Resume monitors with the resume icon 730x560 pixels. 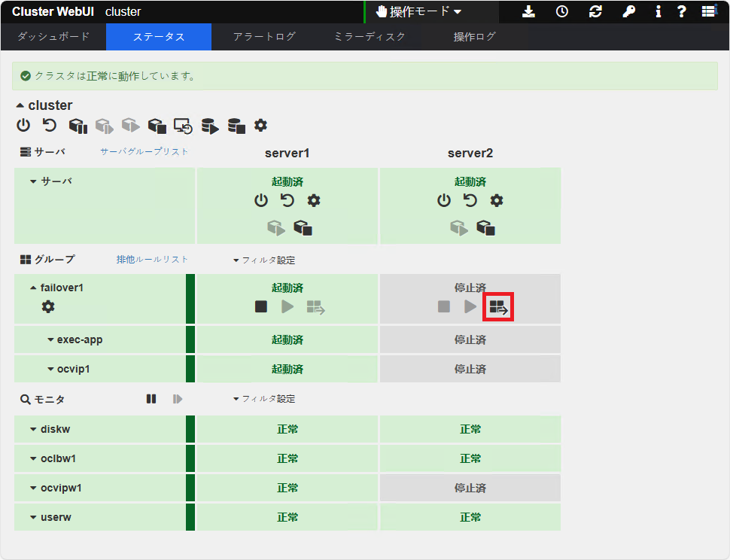[177, 398]
